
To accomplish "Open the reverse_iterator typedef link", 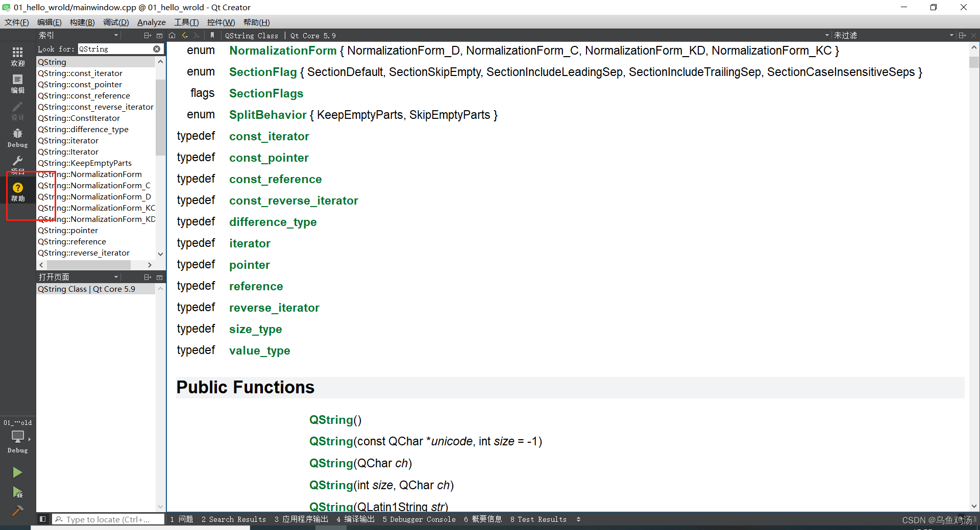I will pyautogui.click(x=274, y=308).
